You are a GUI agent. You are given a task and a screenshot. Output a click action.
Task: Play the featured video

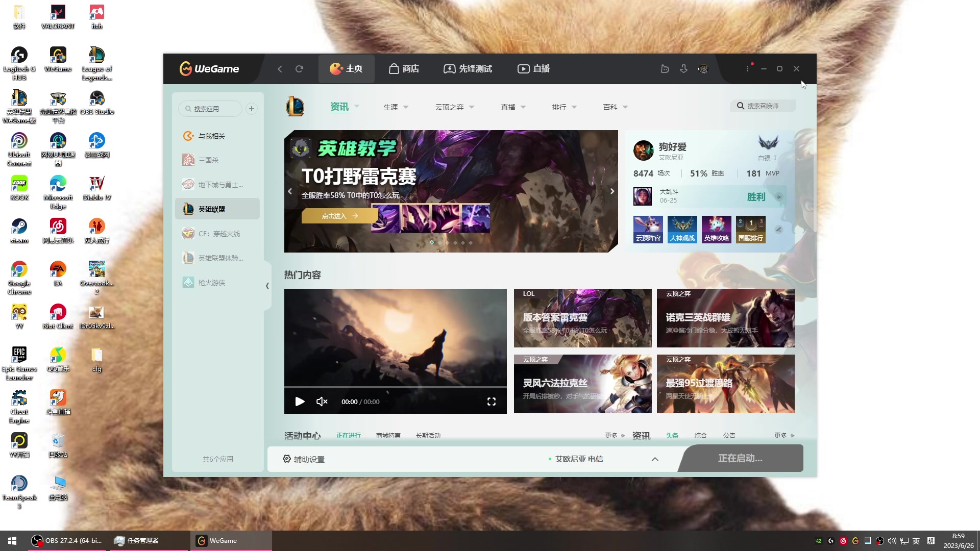(300, 402)
